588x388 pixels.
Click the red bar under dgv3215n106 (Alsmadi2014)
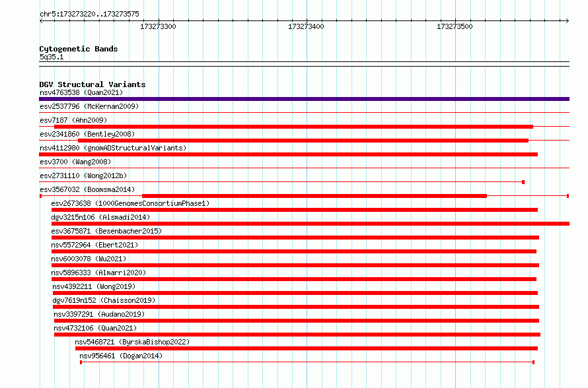(311, 224)
